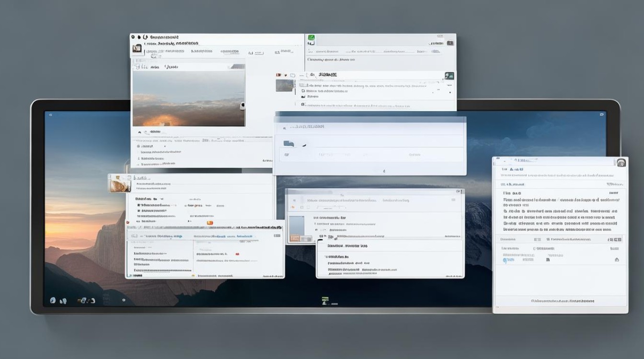644x359 pixels.
Task: Click the camera icon at the sunset photo edge
Action: (242, 105)
